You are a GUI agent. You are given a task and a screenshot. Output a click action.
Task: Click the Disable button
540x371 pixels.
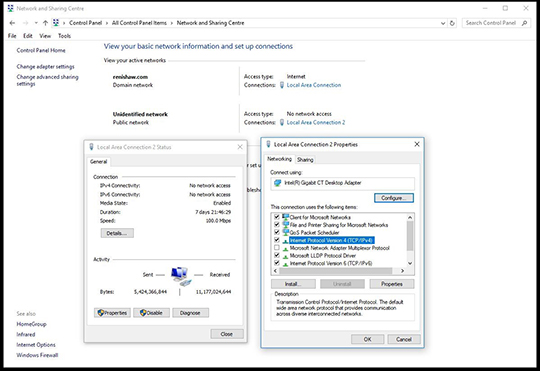[x=151, y=313]
